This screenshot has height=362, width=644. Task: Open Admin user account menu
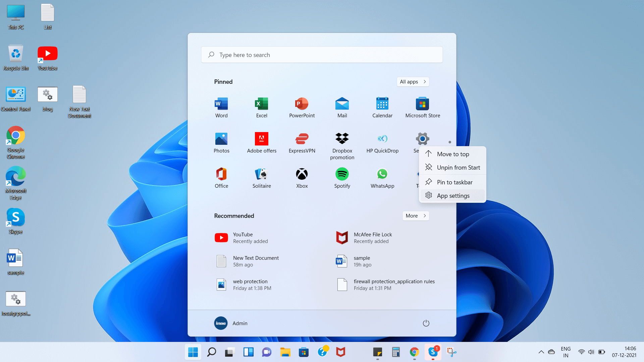231,323
